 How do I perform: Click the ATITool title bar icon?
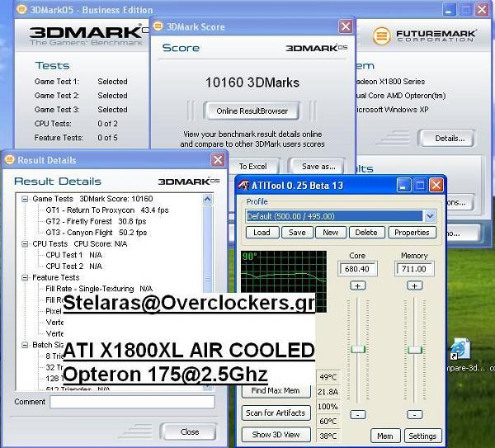point(243,186)
